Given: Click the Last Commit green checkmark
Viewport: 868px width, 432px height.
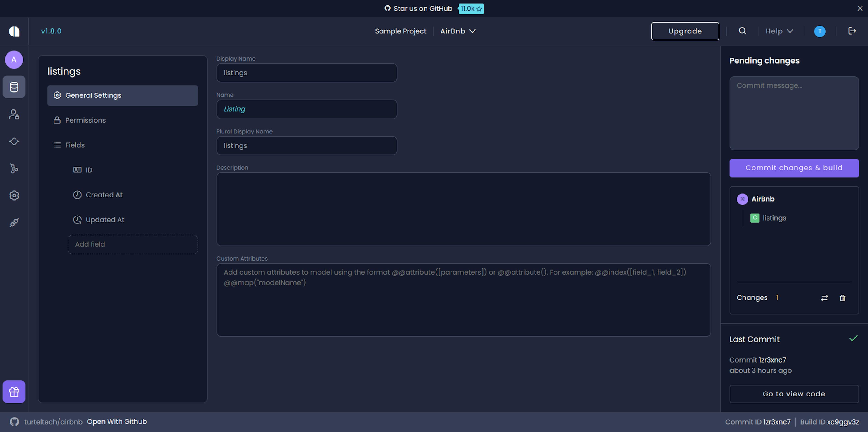Looking at the screenshot, I should (853, 338).
